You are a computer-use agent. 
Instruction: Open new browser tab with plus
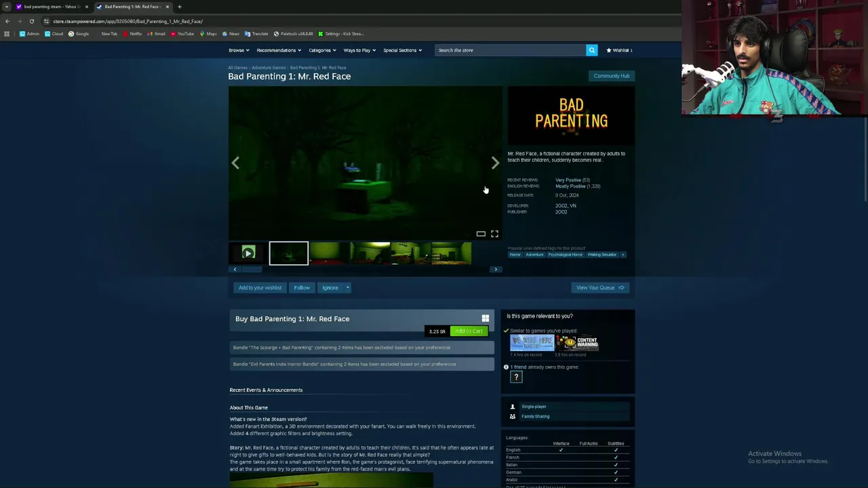pos(179,7)
